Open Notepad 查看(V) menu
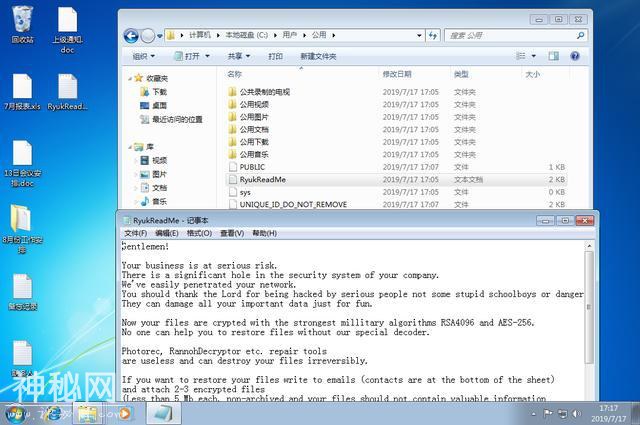Viewport: 640px width, 425px height. pos(232,233)
